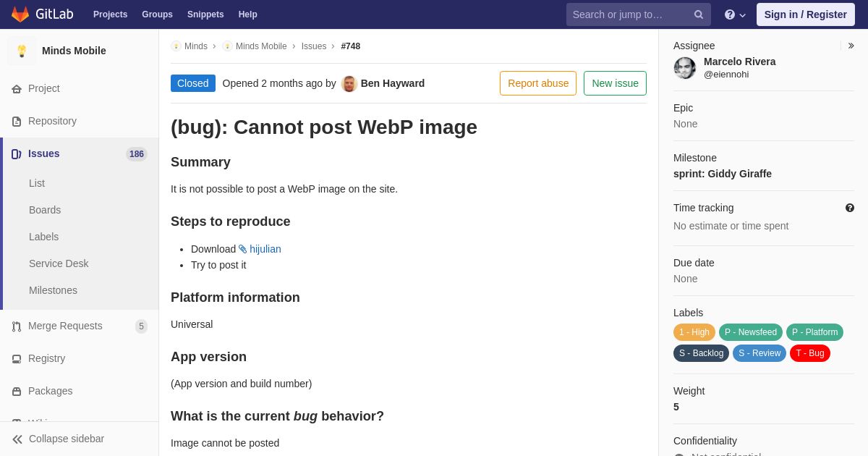Open Minds Mobile project avatar
868x456 pixels.
(x=22, y=51)
